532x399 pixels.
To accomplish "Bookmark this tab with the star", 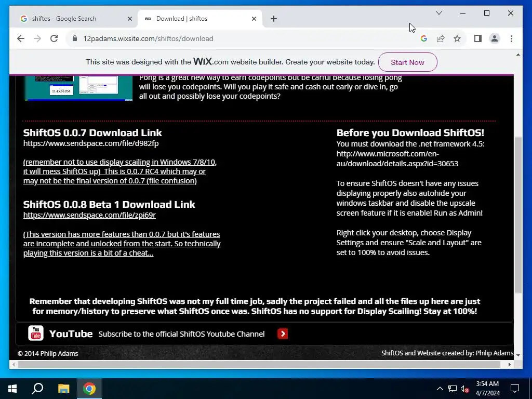I will (x=457, y=38).
